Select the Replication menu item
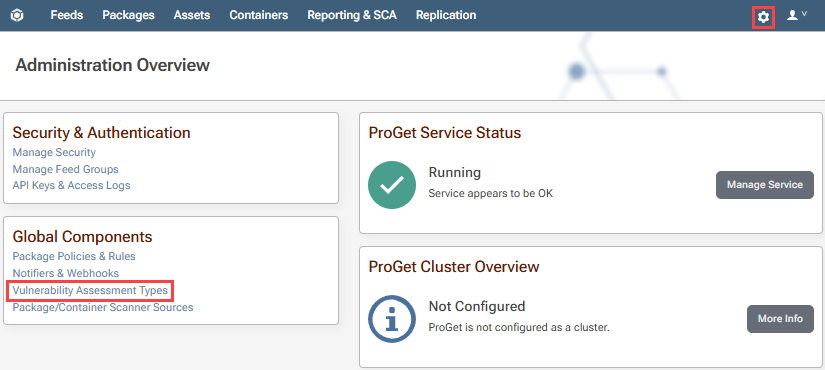825x370 pixels. point(446,15)
